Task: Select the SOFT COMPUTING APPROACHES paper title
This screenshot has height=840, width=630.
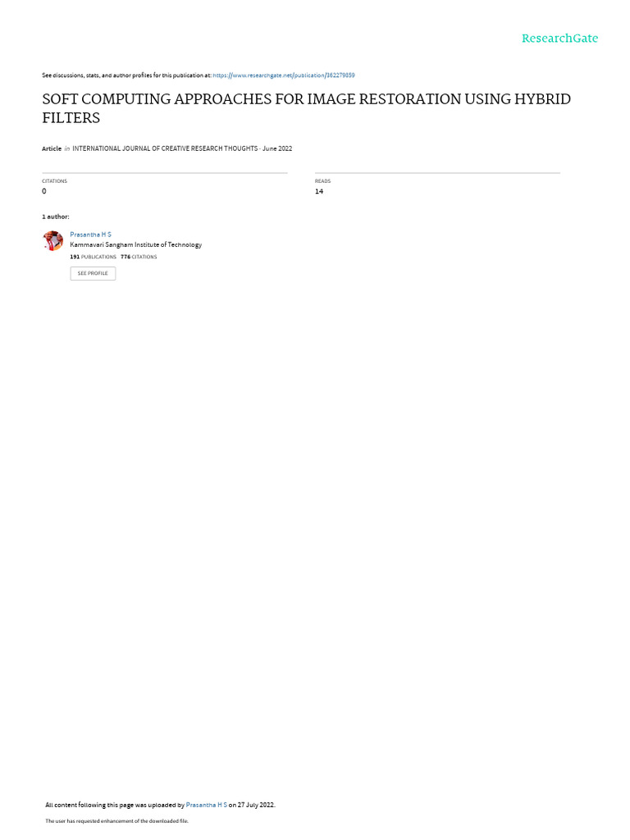Action: coord(307,108)
